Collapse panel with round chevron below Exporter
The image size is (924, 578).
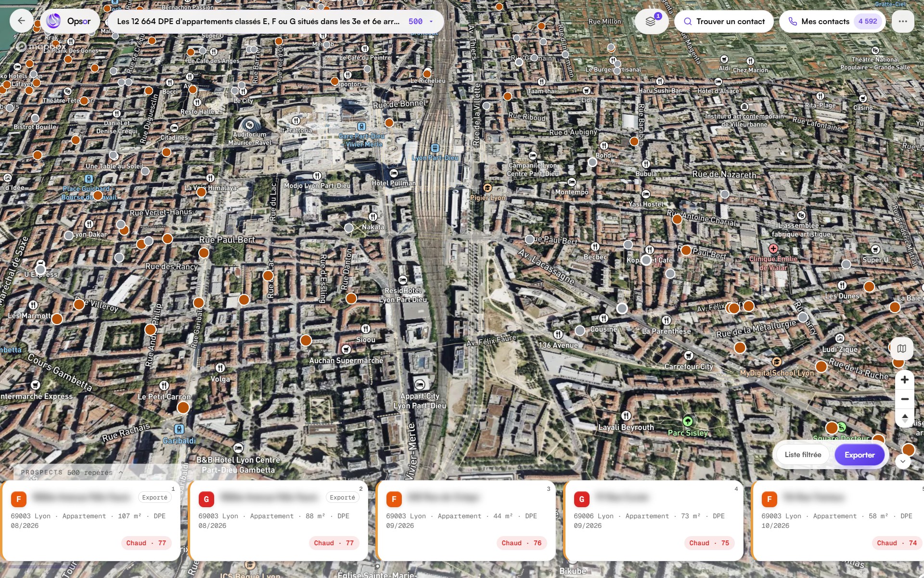[x=903, y=461]
